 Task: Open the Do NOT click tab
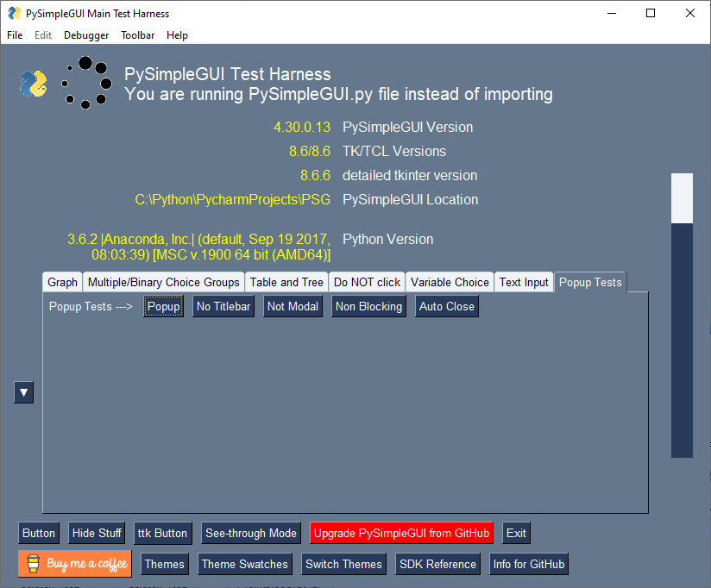367,282
